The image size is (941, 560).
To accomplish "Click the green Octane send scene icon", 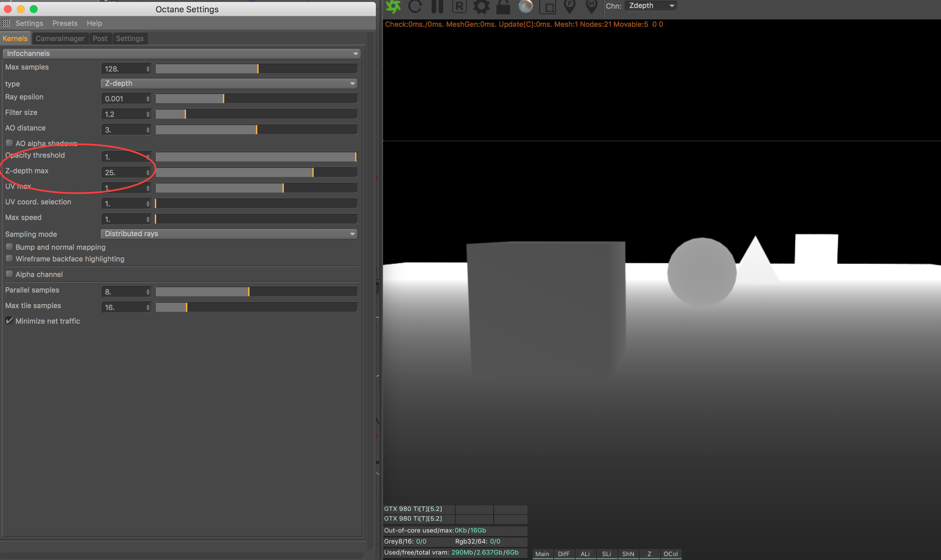I will [393, 6].
